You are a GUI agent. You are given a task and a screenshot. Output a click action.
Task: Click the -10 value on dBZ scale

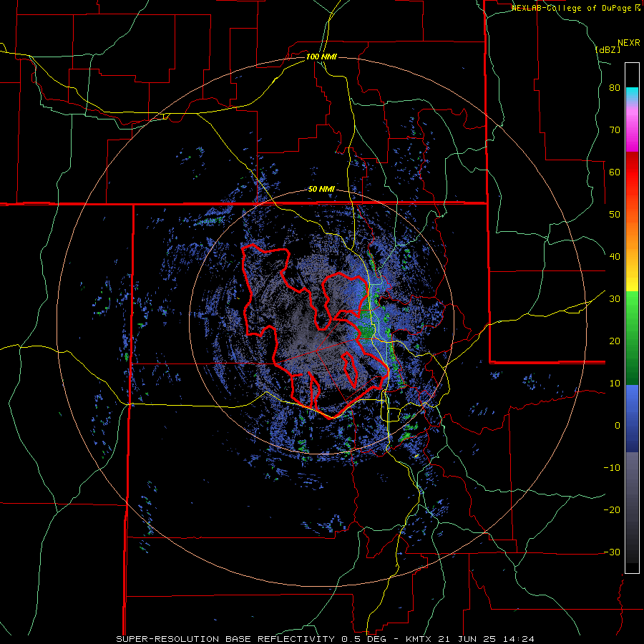(612, 468)
